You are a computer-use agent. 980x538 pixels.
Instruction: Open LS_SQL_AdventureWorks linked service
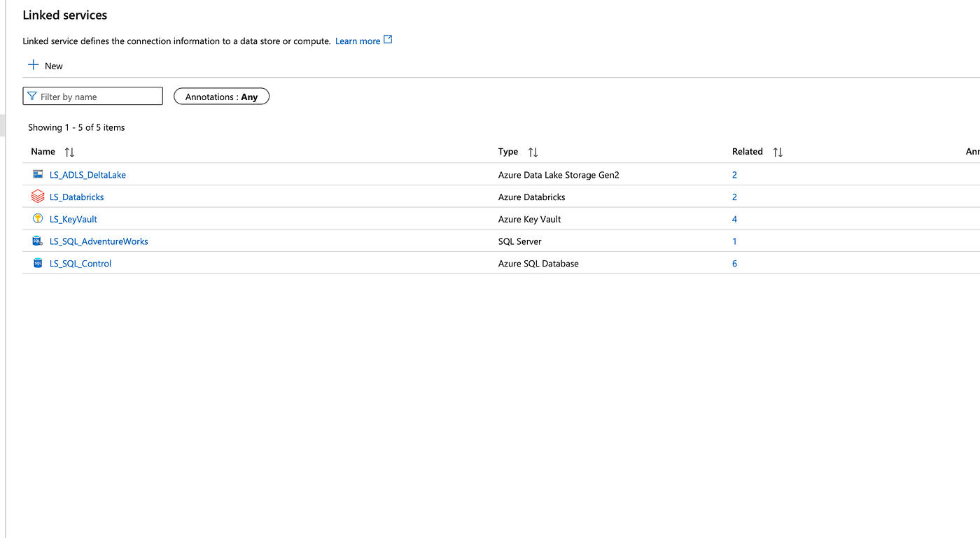tap(99, 241)
